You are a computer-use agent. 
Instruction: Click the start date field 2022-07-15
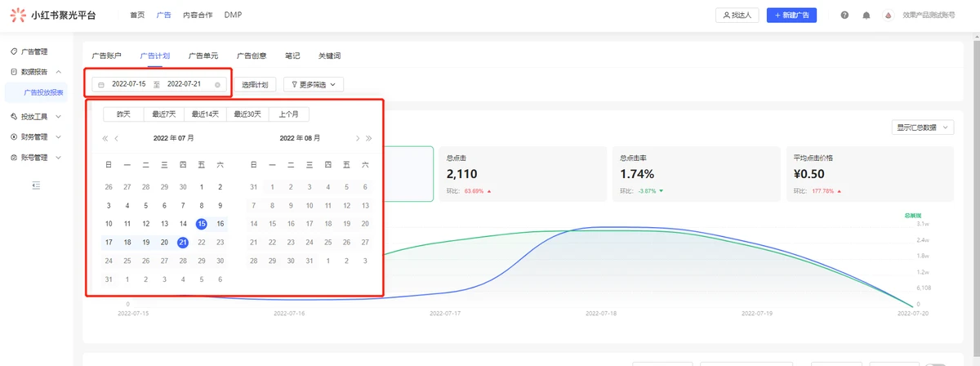[x=129, y=84]
